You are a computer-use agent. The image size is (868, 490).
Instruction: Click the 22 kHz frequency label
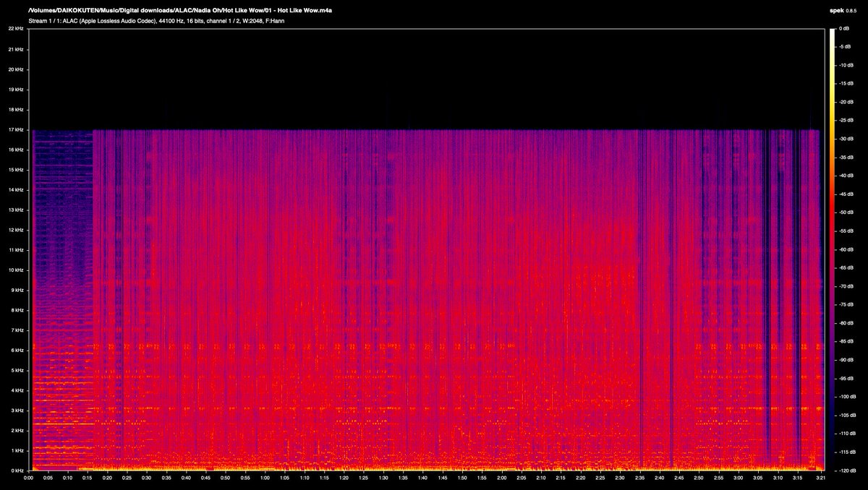pyautogui.click(x=16, y=29)
